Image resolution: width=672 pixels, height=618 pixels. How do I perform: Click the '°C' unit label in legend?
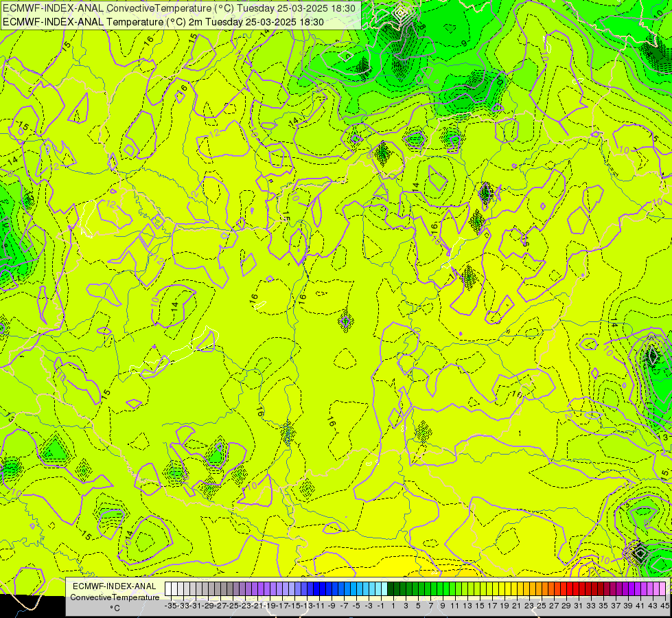point(115,608)
